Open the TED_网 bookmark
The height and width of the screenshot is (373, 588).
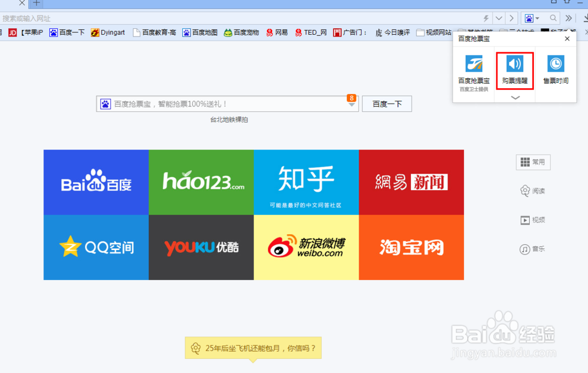coord(311,32)
